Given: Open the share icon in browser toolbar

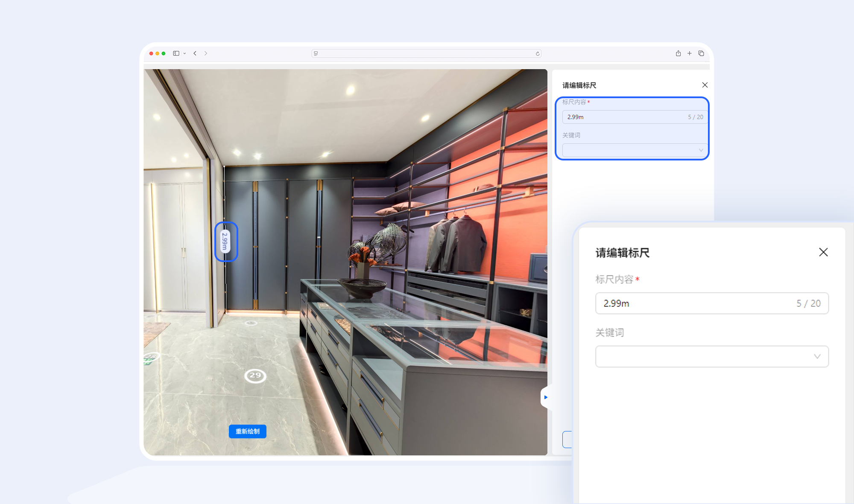Looking at the screenshot, I should pyautogui.click(x=678, y=53).
